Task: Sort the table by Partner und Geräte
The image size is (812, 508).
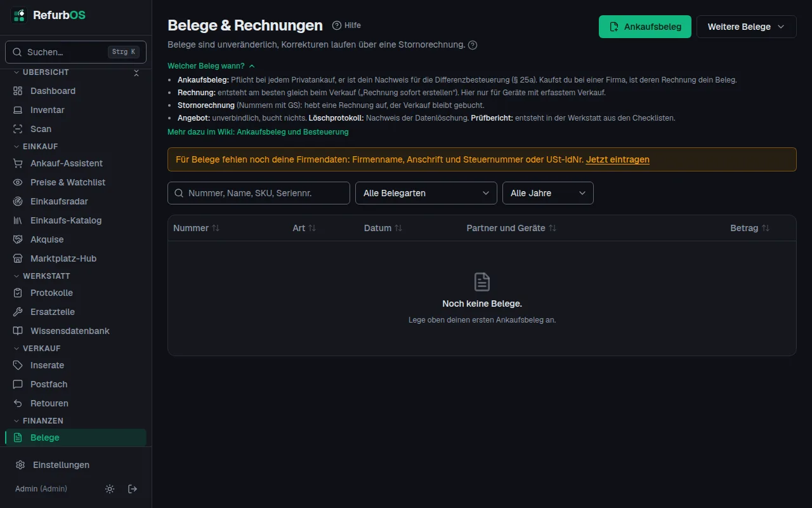Action: (x=512, y=228)
